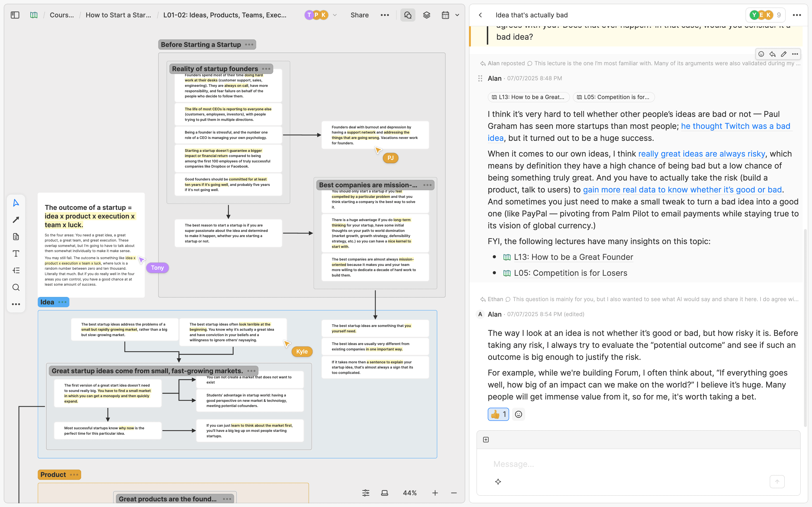Click the Share button
The height and width of the screenshot is (507, 812).
(359, 15)
